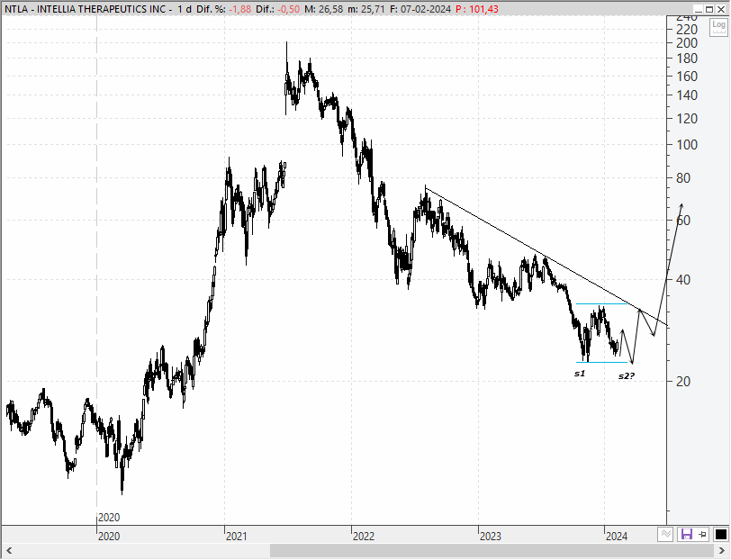Click the purple save floppy icon
731x560 pixels.
tap(686, 534)
